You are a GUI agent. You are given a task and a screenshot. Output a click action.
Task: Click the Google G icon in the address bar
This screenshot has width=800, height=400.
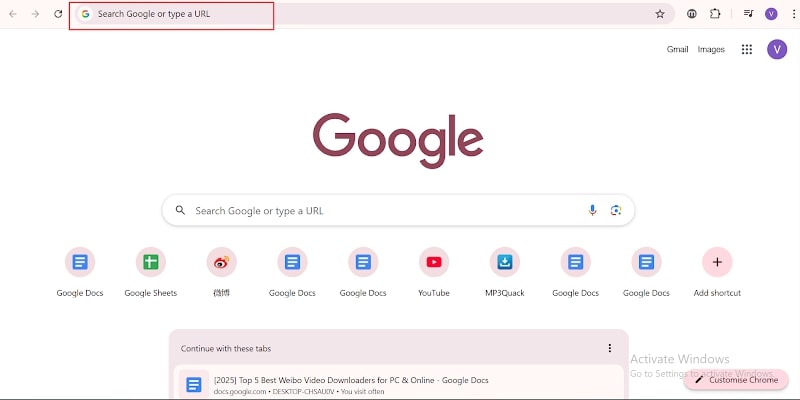(85, 14)
